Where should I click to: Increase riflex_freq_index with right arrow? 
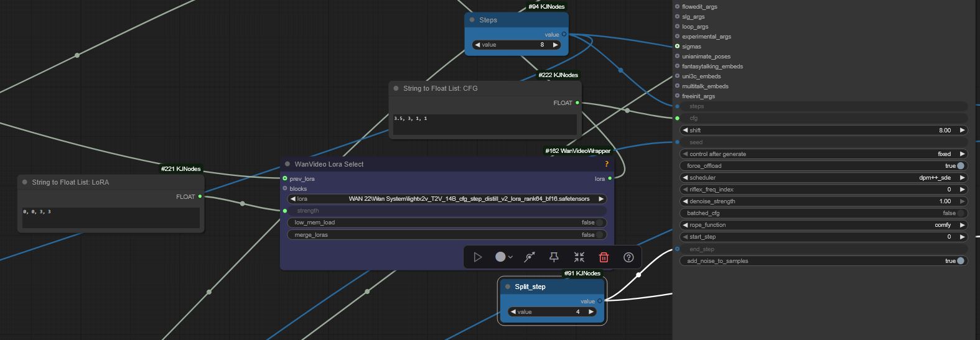[962, 190]
